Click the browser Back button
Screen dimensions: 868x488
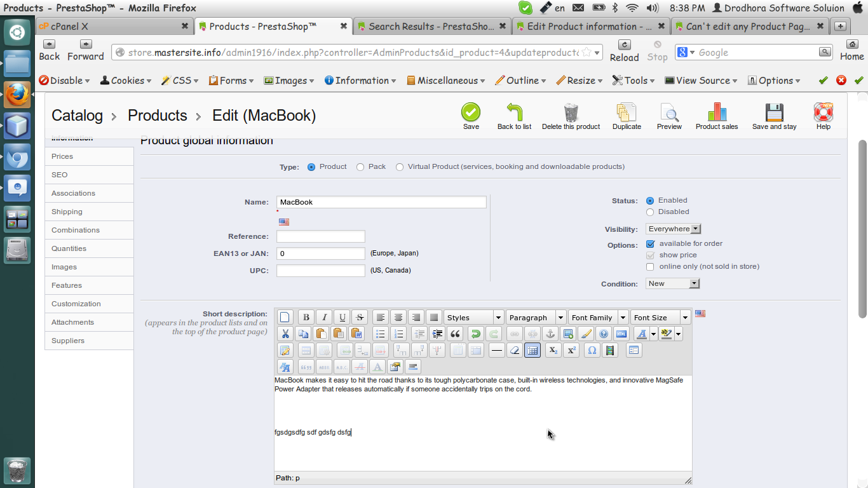point(49,51)
